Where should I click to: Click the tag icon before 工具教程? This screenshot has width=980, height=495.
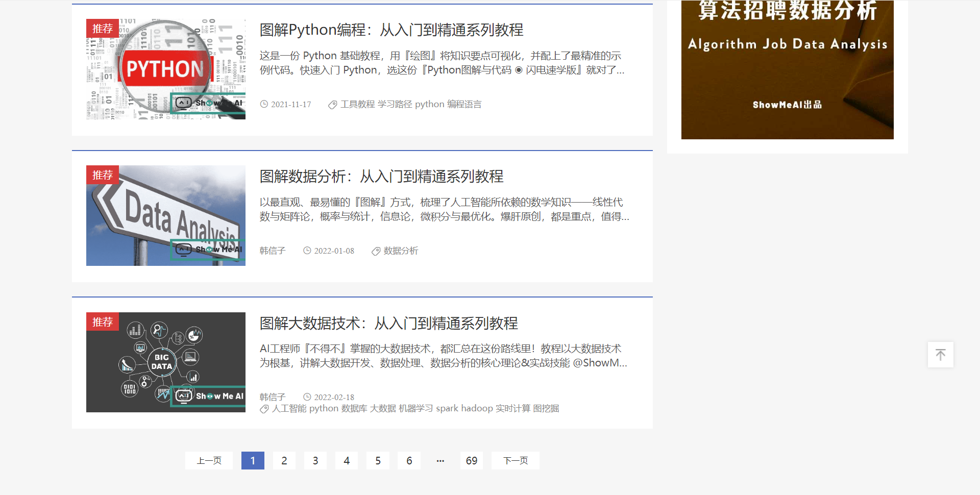click(332, 105)
